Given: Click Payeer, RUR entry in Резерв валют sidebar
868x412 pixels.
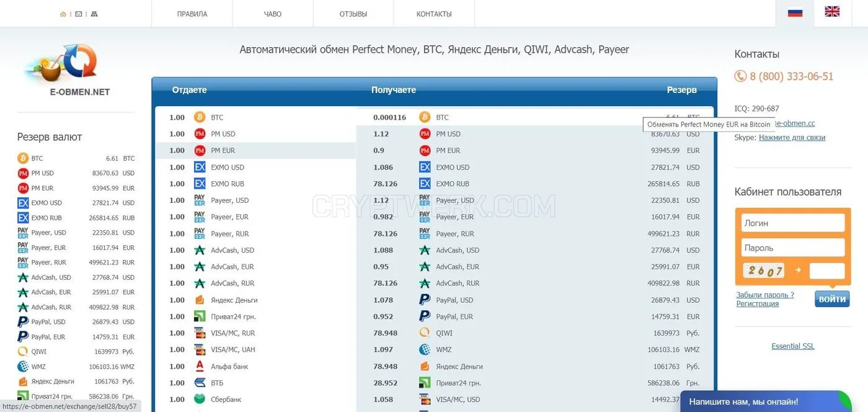Looking at the screenshot, I should click(76, 262).
